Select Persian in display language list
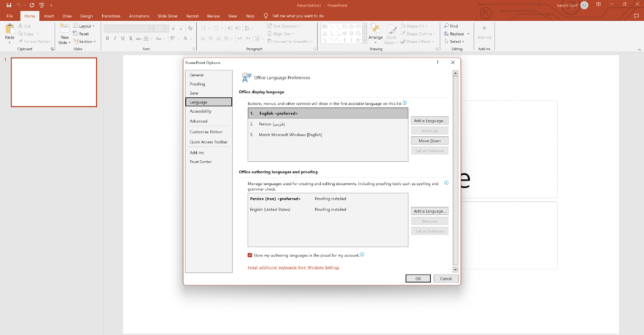Screen dimensions: 644x335 327,124
